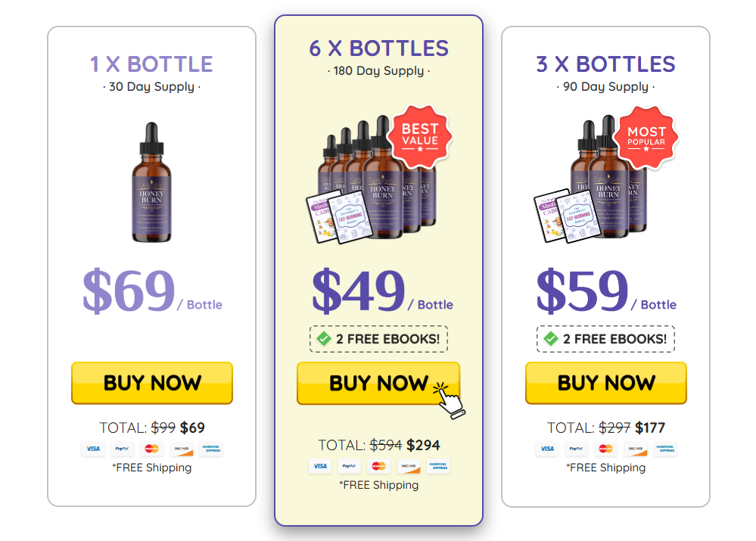Click the Best Value badge

420,135
